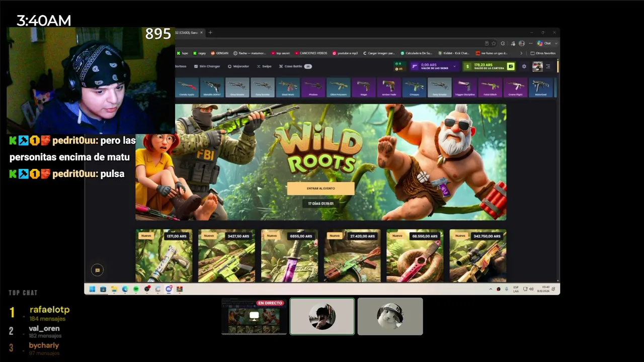Click the green deposit wallet icon
Image resolution: width=644 pixels, height=362 pixels.
click(511, 66)
